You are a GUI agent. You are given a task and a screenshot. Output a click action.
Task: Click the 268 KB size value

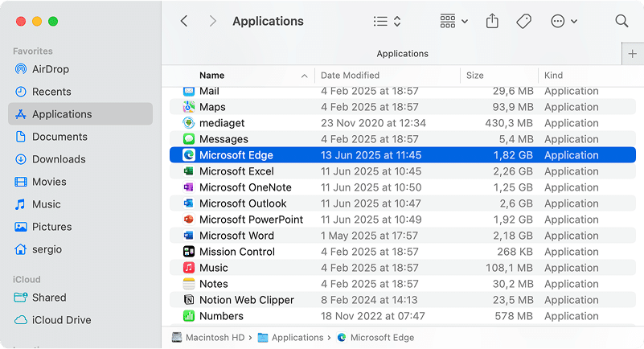tap(515, 252)
